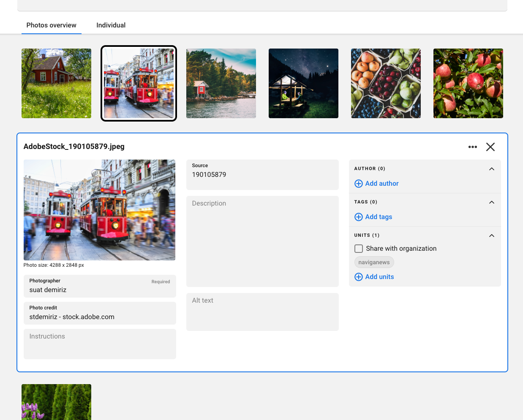Select the mixed fruit baskets thumbnail
This screenshot has width=523, height=420.
click(x=386, y=84)
